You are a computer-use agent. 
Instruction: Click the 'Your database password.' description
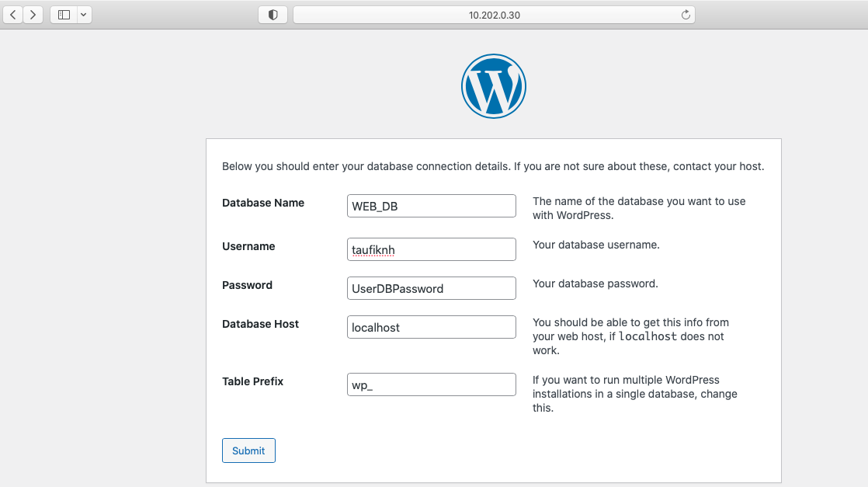(x=595, y=284)
